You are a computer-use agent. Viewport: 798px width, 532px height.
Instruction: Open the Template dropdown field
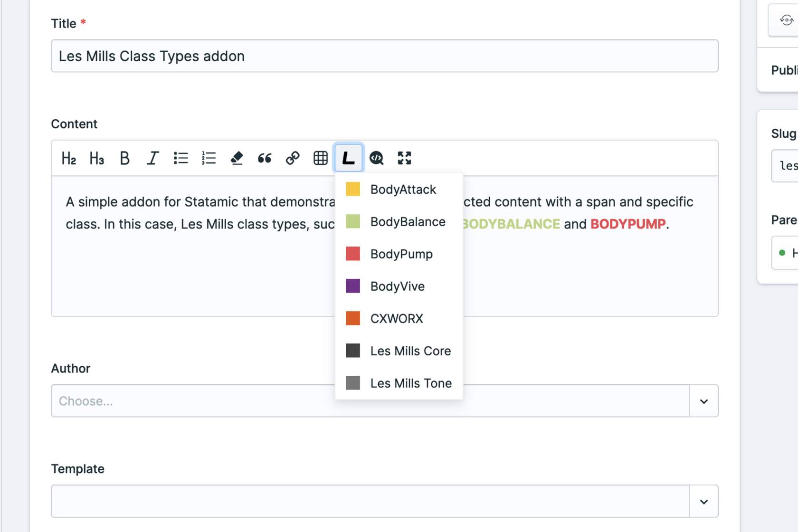[x=370, y=501]
